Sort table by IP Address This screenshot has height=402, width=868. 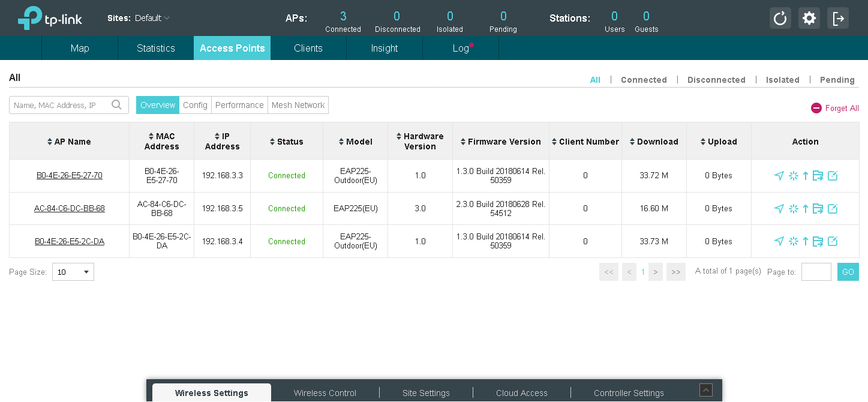coord(222,142)
